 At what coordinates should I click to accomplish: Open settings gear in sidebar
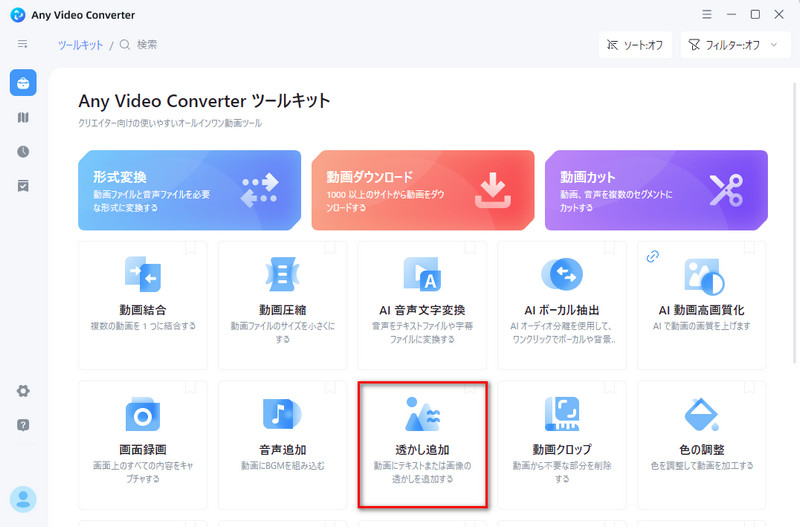pos(23,391)
